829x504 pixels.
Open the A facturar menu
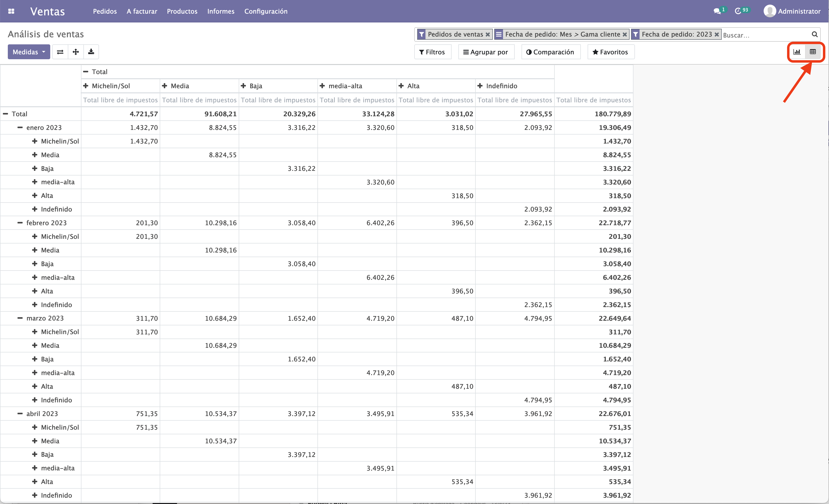(x=142, y=11)
